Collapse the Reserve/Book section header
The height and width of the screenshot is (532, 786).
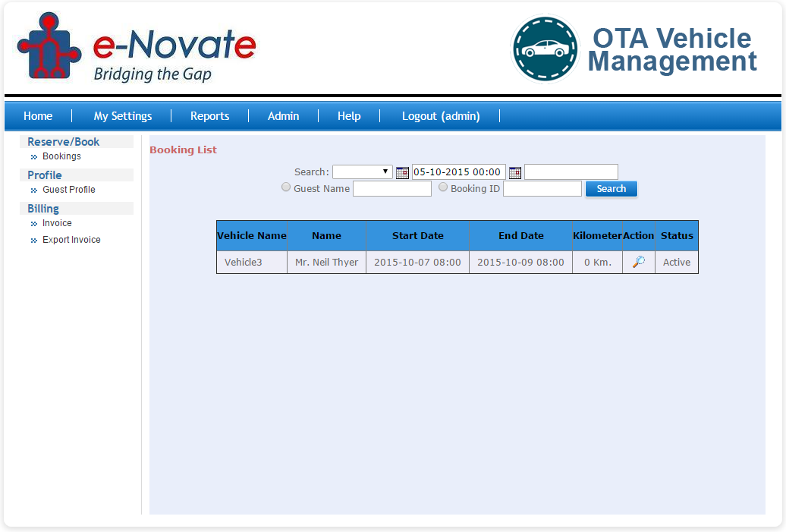pyautogui.click(x=61, y=141)
